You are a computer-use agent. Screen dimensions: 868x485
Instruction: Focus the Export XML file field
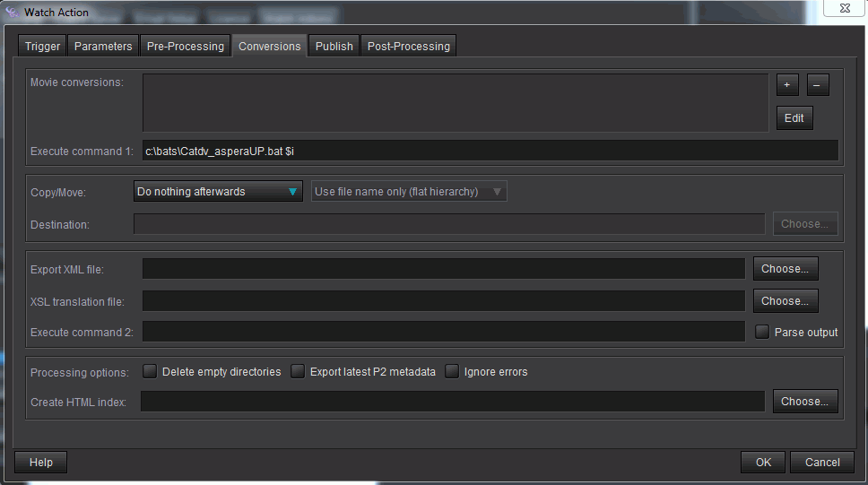(443, 269)
